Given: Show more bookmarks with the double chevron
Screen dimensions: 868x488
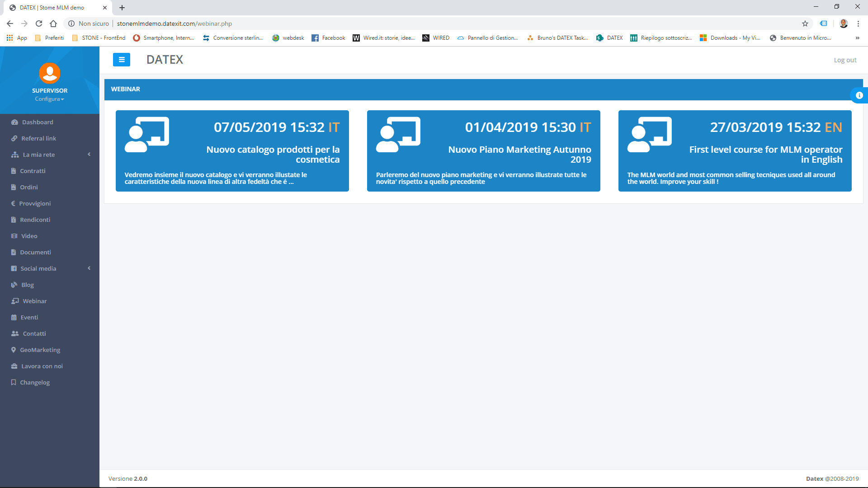Looking at the screenshot, I should coord(857,38).
